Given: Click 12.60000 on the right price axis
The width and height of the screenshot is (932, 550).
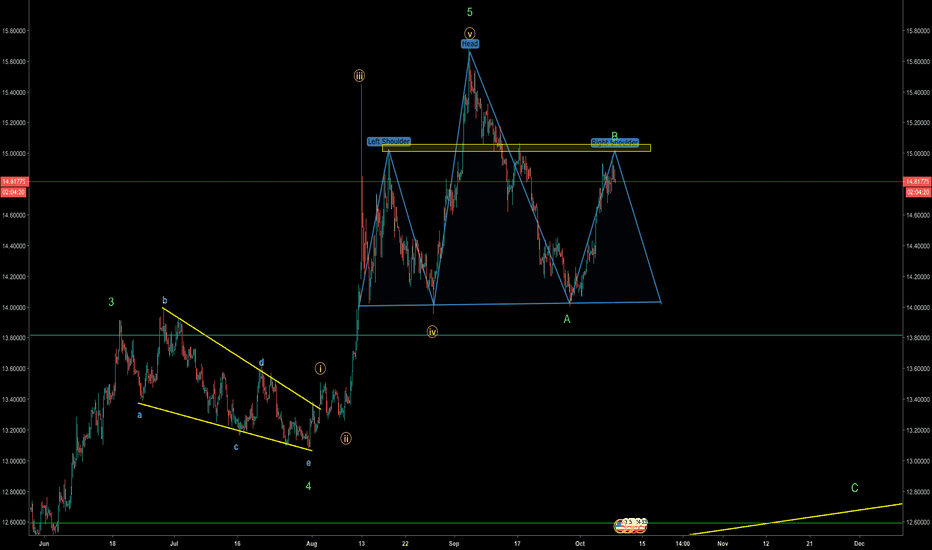Looking at the screenshot, I should [917, 523].
